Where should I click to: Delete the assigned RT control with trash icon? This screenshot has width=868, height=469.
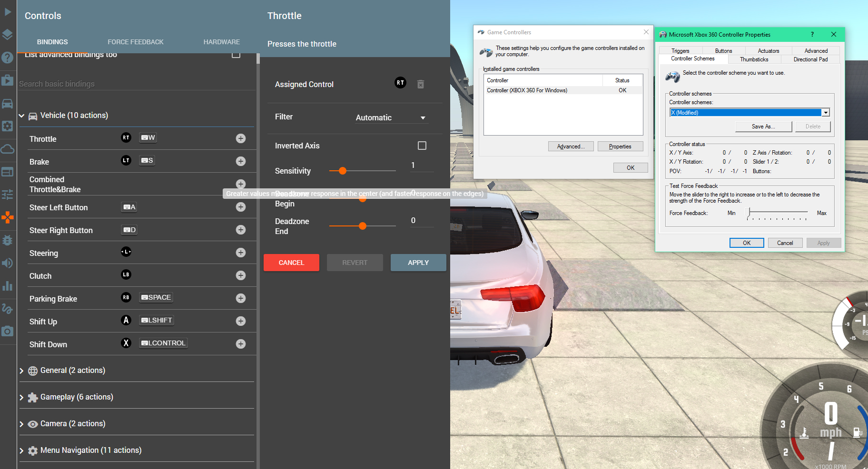tap(421, 84)
